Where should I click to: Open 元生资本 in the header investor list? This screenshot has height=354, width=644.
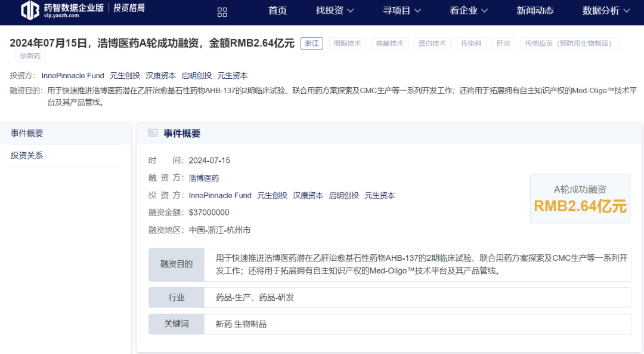pyautogui.click(x=233, y=76)
